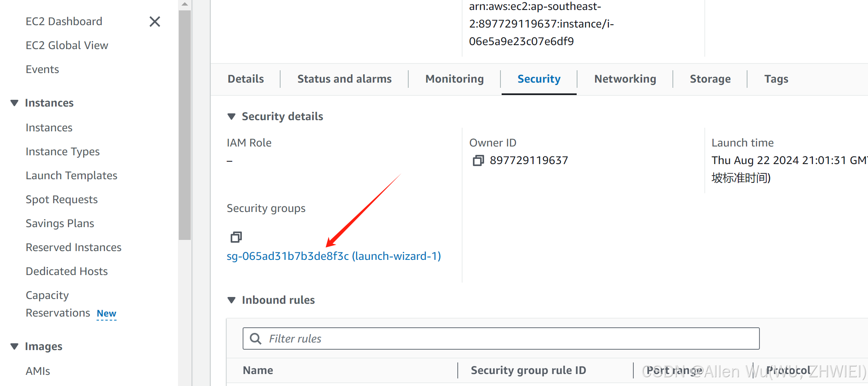Collapse the Security details section
Screen dimensions: 868x386
click(231, 117)
